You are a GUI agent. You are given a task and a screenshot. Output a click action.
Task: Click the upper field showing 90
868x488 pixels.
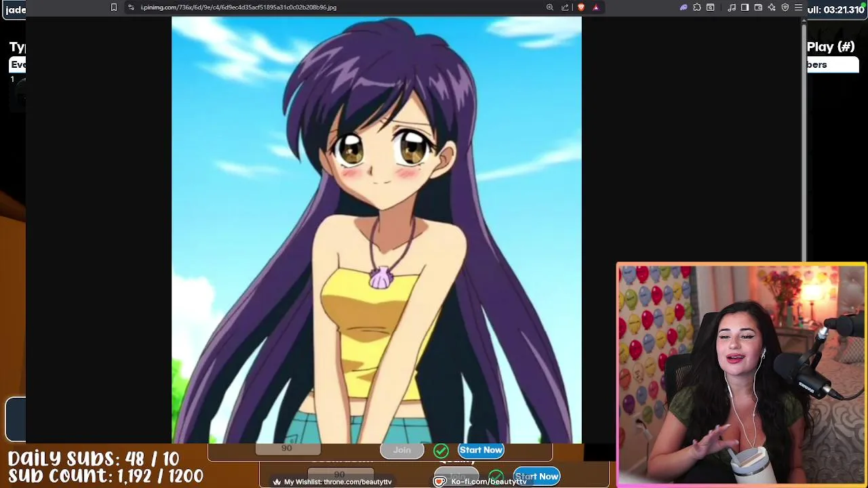tap(287, 449)
